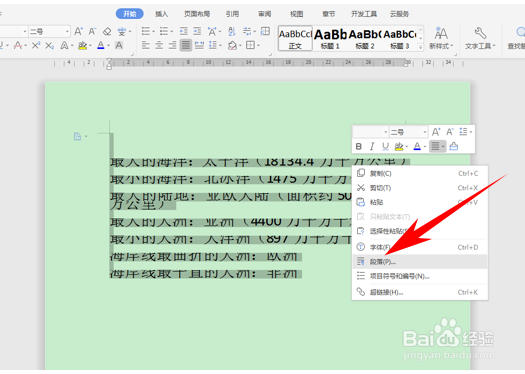Select the 正文 style thumbnail
525x374 pixels.
[295, 38]
